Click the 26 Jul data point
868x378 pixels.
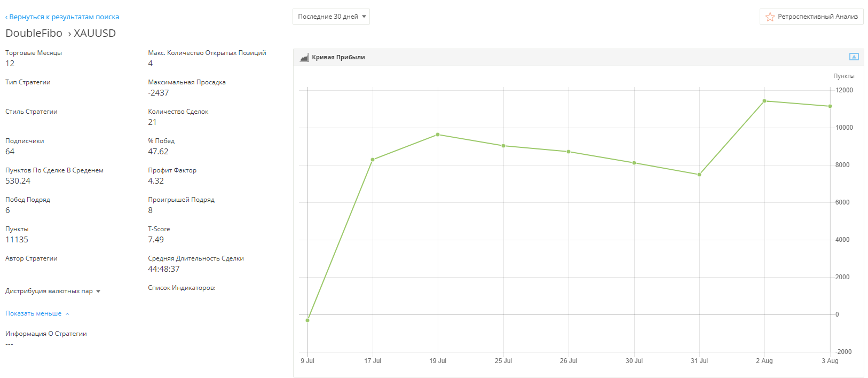[569, 152]
